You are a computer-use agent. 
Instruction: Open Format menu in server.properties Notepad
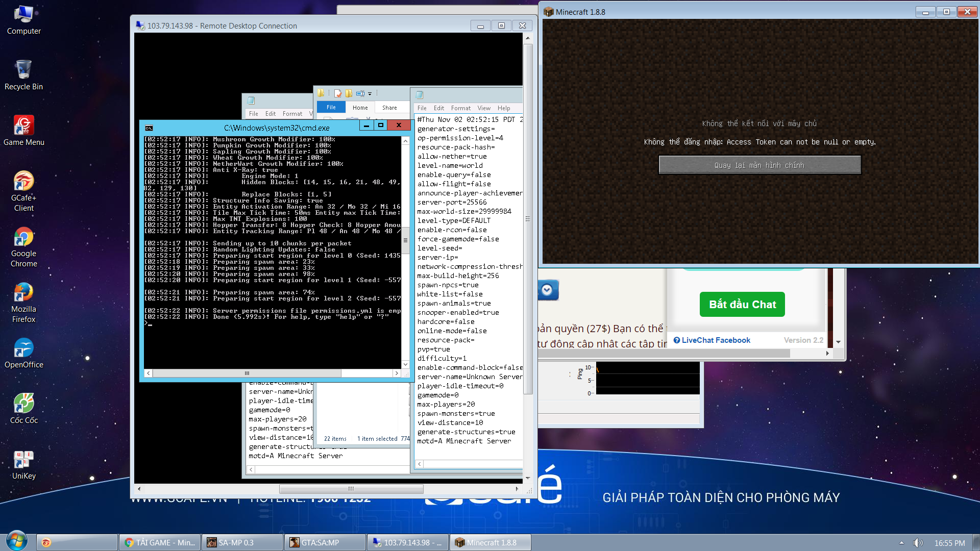(x=460, y=108)
